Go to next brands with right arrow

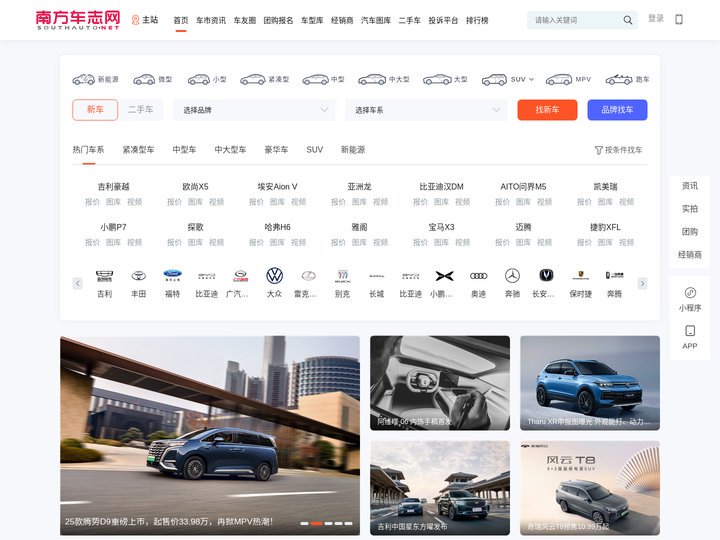642,283
